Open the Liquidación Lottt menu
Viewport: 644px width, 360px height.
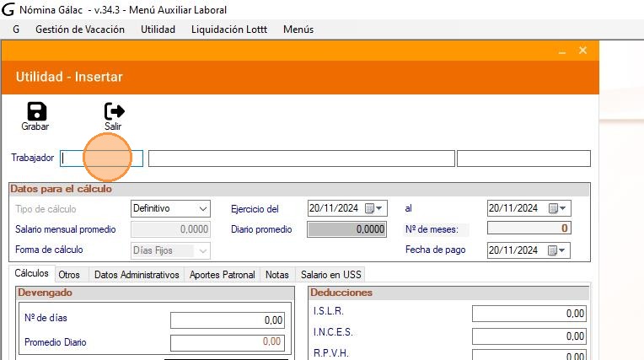pyautogui.click(x=229, y=30)
